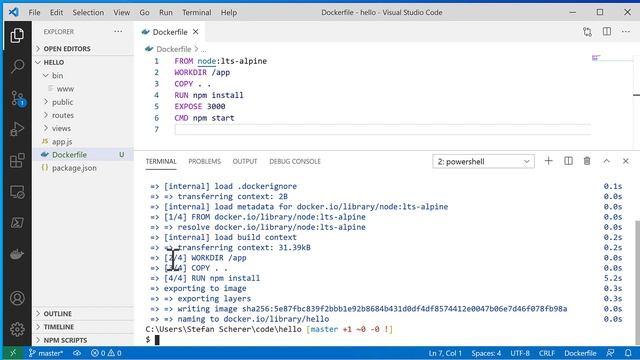Open notifications bell in status bar
The height and width of the screenshot is (360, 640).
pyautogui.click(x=628, y=353)
